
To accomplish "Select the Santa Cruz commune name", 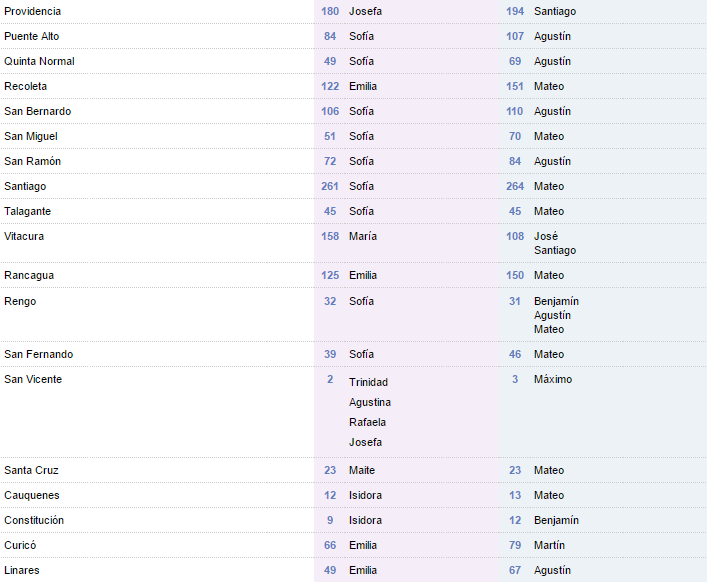I will 31,470.
